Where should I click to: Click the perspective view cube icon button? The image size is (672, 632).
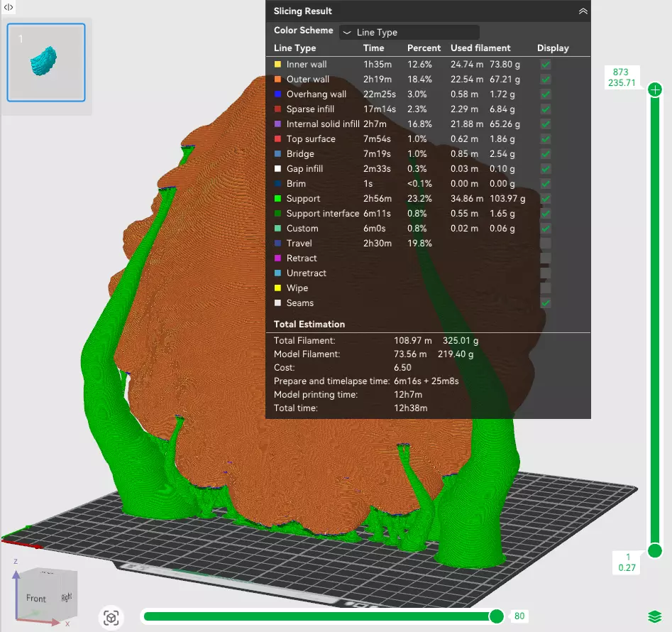(x=111, y=618)
